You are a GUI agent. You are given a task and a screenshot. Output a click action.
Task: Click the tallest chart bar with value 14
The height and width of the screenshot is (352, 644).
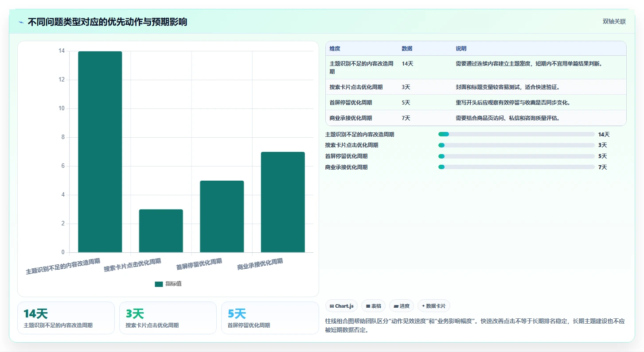click(100, 152)
